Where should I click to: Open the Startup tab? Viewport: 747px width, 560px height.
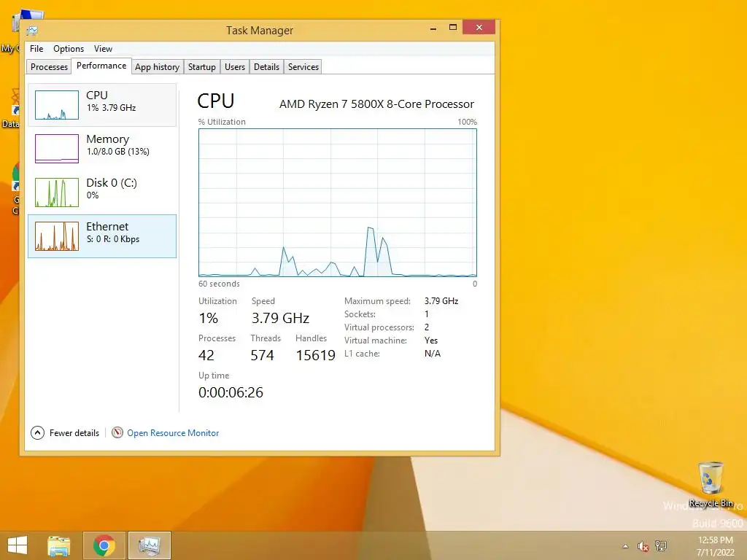[x=202, y=66]
